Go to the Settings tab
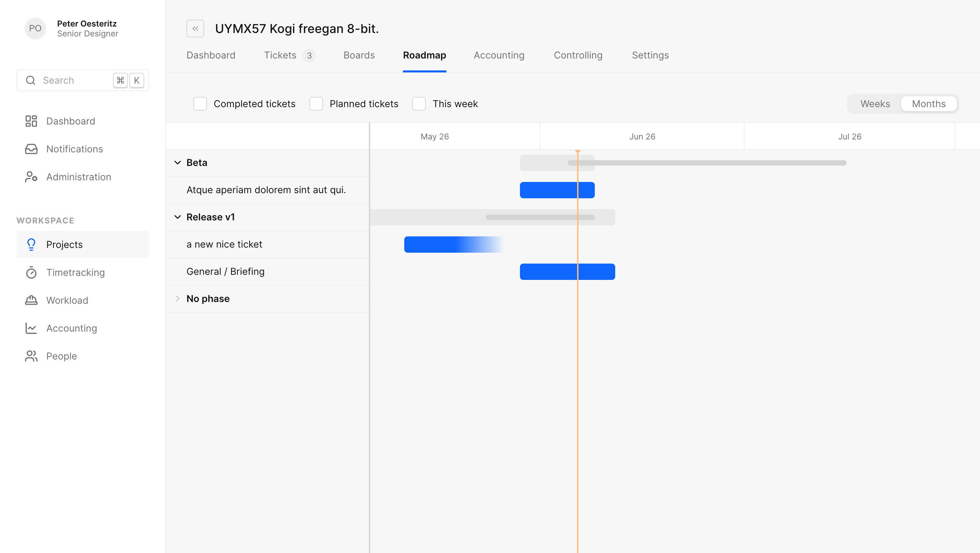The height and width of the screenshot is (553, 980). click(651, 55)
